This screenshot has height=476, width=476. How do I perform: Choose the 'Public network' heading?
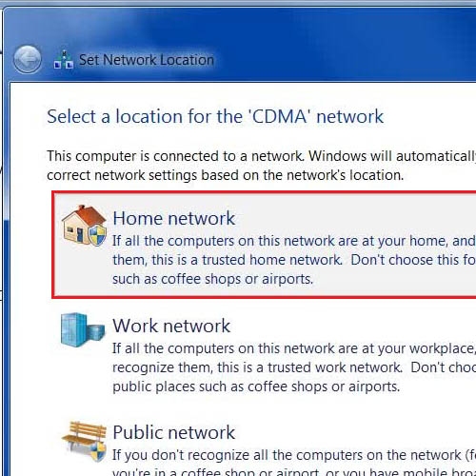click(174, 432)
